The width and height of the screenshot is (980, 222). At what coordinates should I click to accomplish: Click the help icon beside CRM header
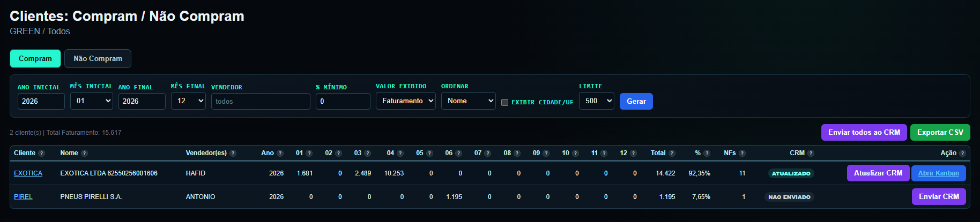click(x=811, y=153)
